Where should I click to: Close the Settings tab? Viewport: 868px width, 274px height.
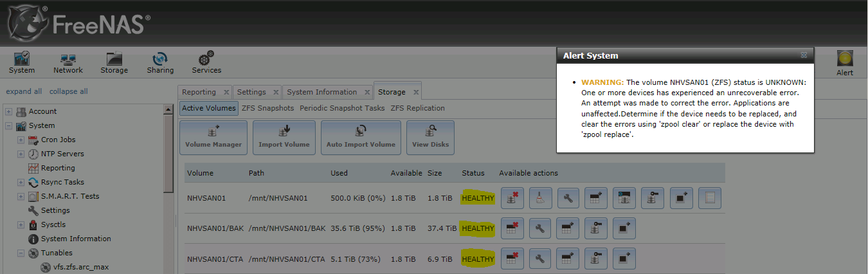275,93
